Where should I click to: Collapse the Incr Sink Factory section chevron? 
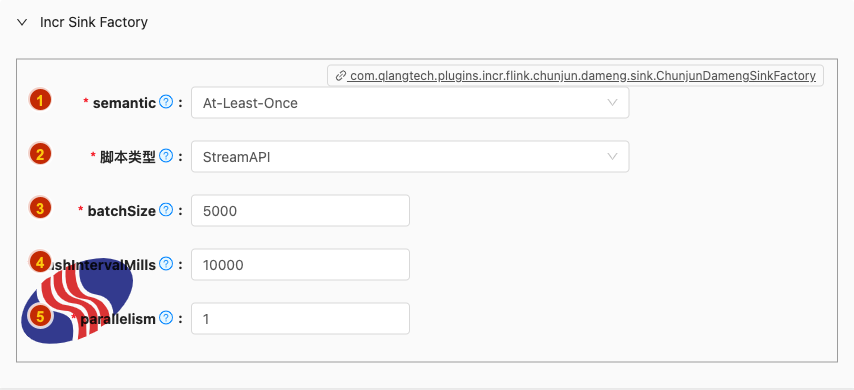pyautogui.click(x=22, y=22)
